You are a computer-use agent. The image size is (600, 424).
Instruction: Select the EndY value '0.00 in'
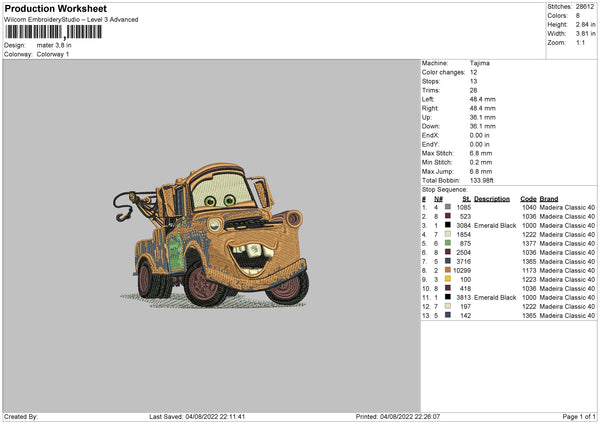(x=479, y=144)
